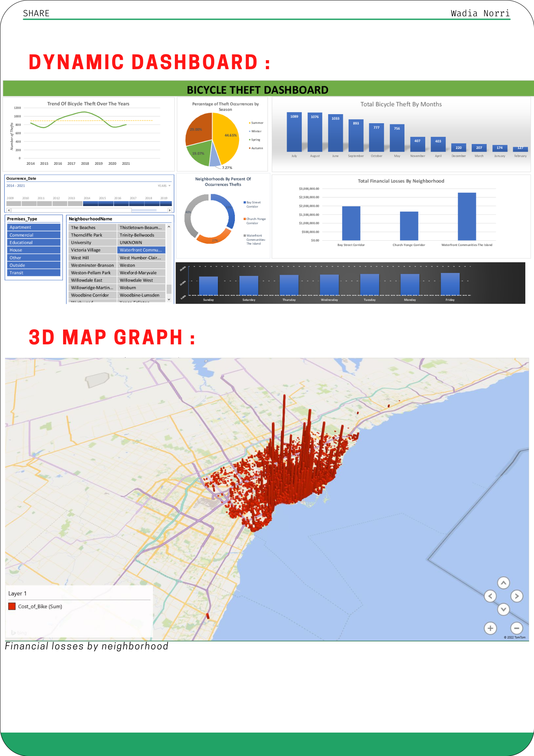Select Wexford-Maryvale neighbourhood

[x=141, y=273]
